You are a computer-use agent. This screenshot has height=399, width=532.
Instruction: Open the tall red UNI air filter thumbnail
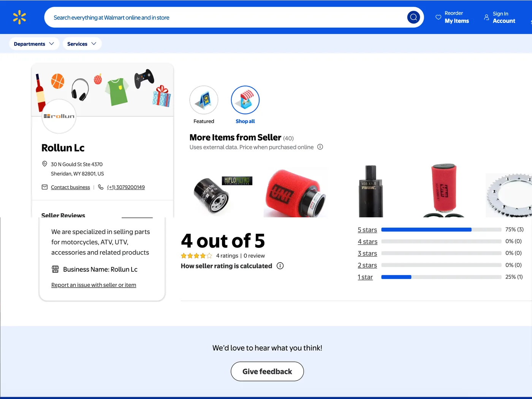click(443, 190)
